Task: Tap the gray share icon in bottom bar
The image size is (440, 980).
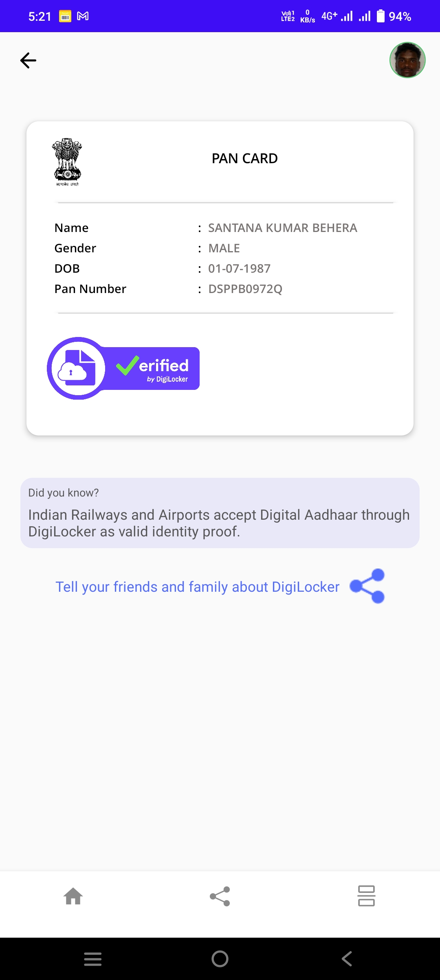Action: point(220,896)
